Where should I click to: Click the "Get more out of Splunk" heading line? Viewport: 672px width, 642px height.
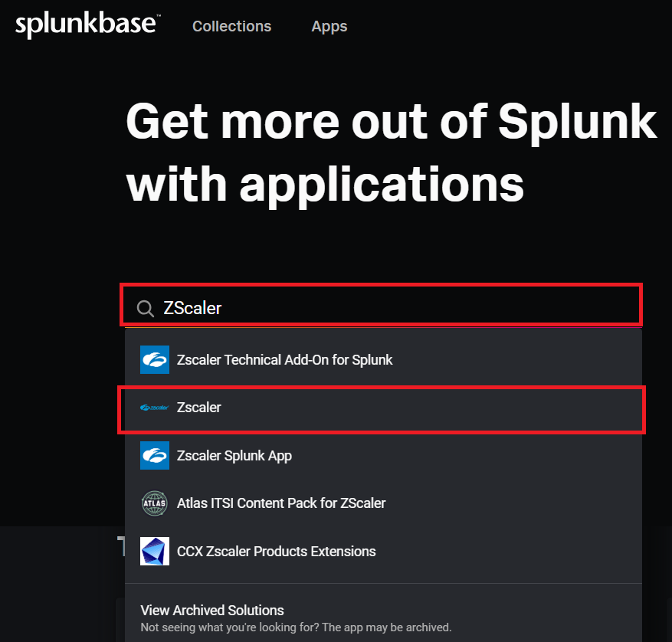pyautogui.click(x=391, y=121)
